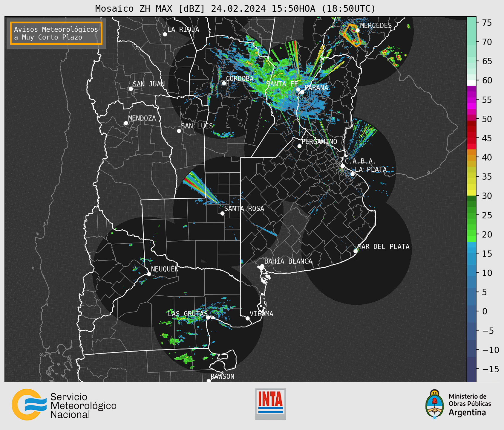Click the Pergamino city dot

299,146
